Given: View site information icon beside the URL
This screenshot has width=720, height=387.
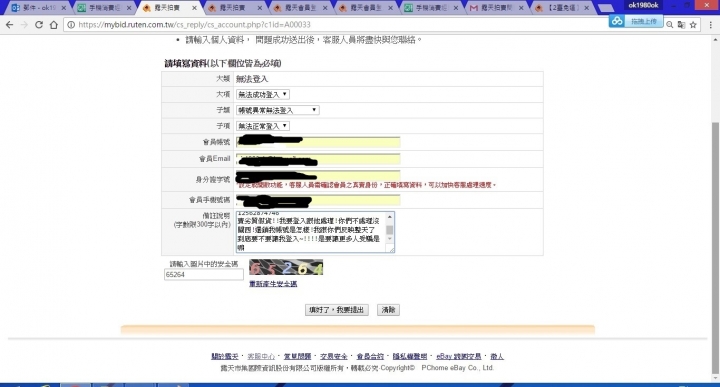Looking at the screenshot, I should click(x=71, y=25).
